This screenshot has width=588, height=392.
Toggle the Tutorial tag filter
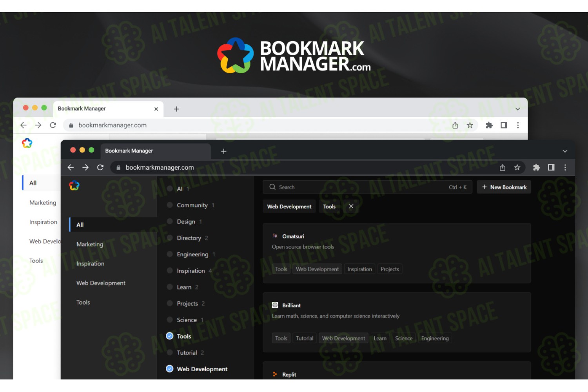pos(170,352)
